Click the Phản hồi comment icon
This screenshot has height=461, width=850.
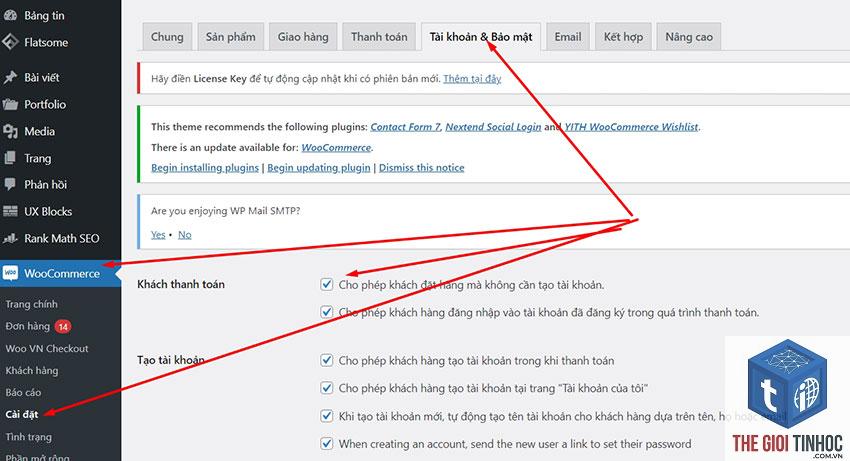point(10,184)
